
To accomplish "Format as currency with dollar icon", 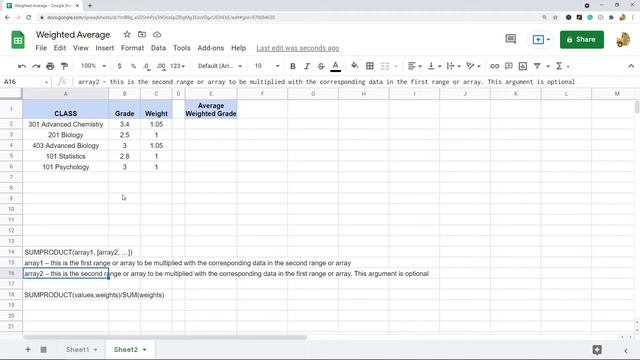I will click(119, 66).
